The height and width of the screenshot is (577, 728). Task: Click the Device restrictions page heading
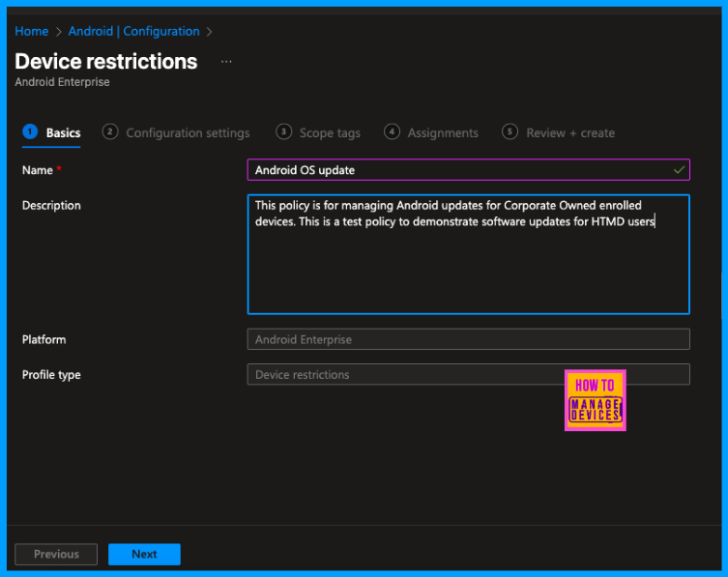pos(106,62)
